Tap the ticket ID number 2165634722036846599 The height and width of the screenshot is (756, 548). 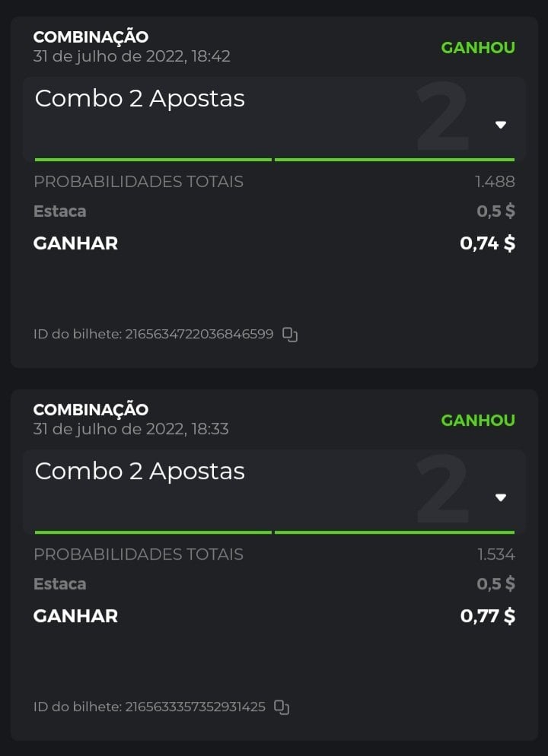[199, 334]
